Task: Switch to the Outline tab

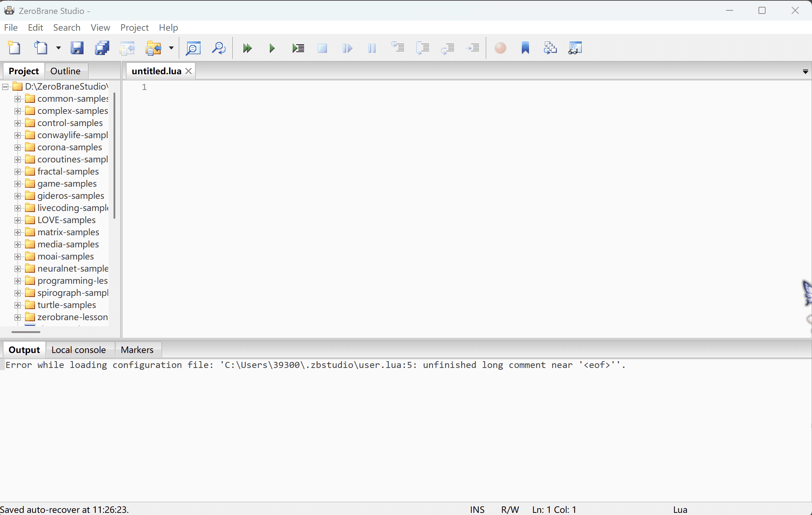Action: click(65, 71)
